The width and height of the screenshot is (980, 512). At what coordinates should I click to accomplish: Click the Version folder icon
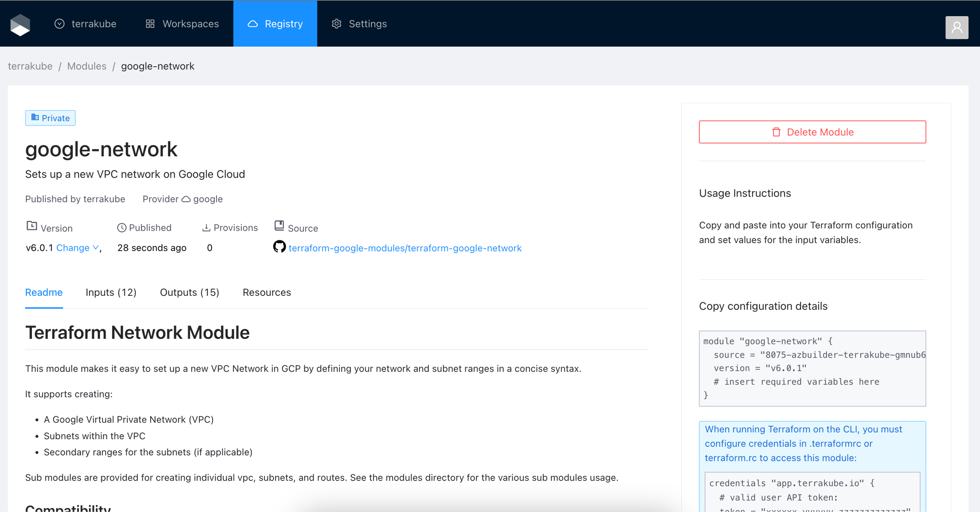pos(32,226)
